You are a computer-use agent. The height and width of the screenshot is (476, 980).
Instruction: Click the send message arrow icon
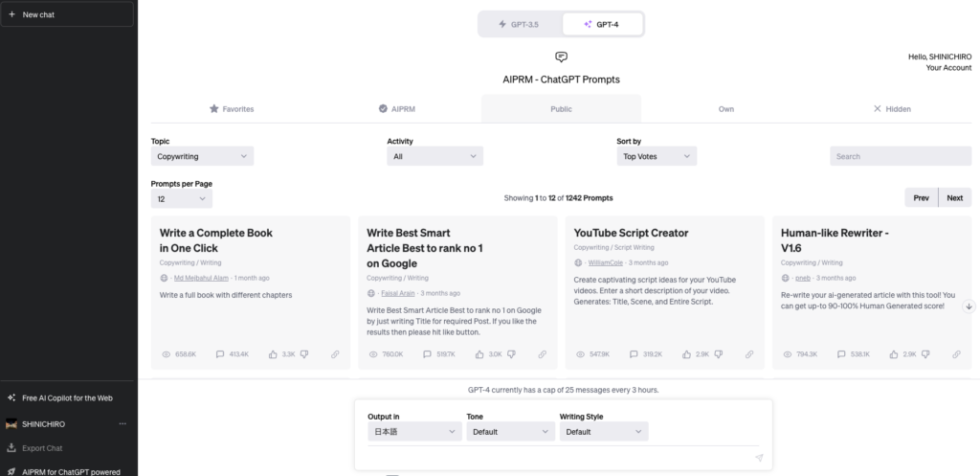[x=759, y=458]
